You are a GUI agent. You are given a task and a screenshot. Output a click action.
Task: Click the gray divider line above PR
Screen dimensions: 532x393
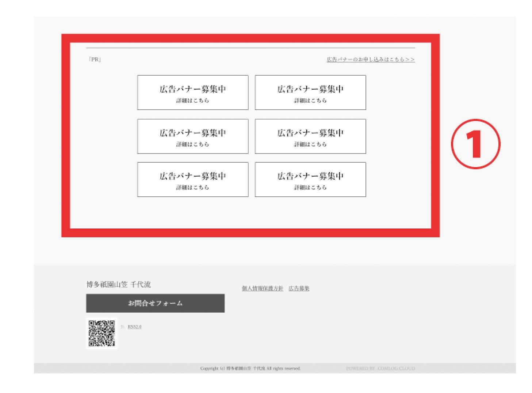(250, 48)
